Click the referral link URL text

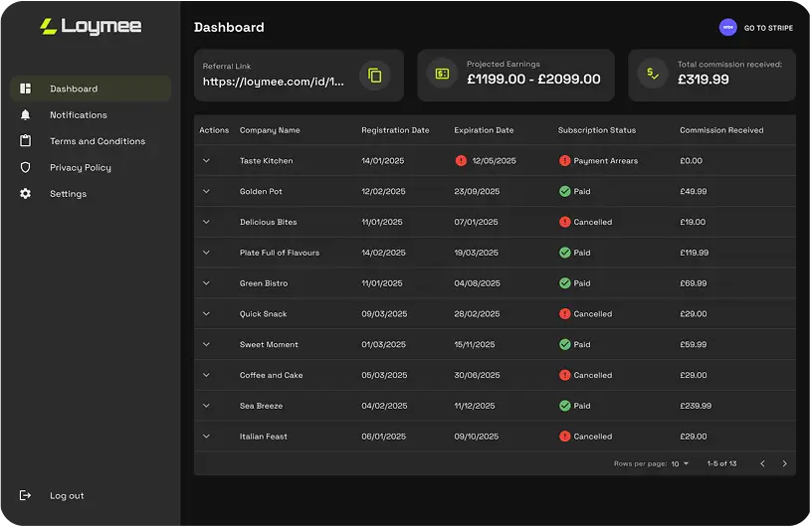[x=274, y=82]
